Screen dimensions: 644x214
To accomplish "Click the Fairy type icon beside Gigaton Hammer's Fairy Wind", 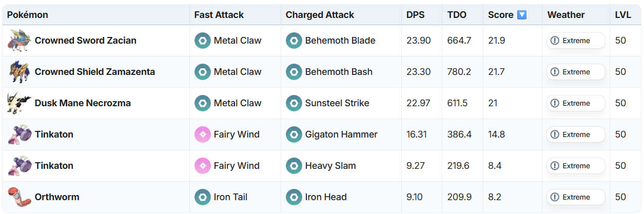I will 203,134.
